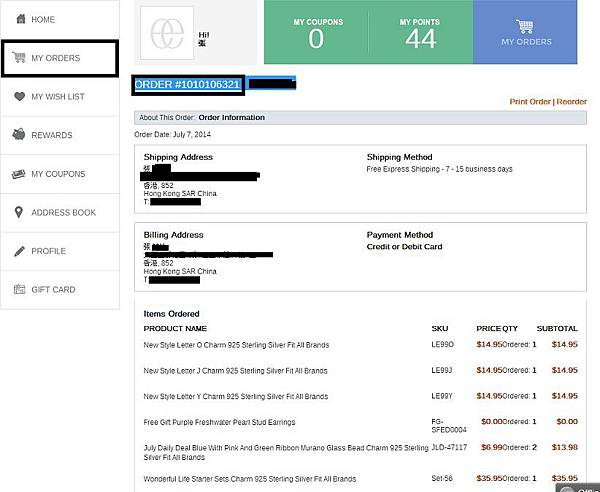The image size is (600, 492).
Task: Click the ORDER #1010106321 heading
Action: coord(188,85)
